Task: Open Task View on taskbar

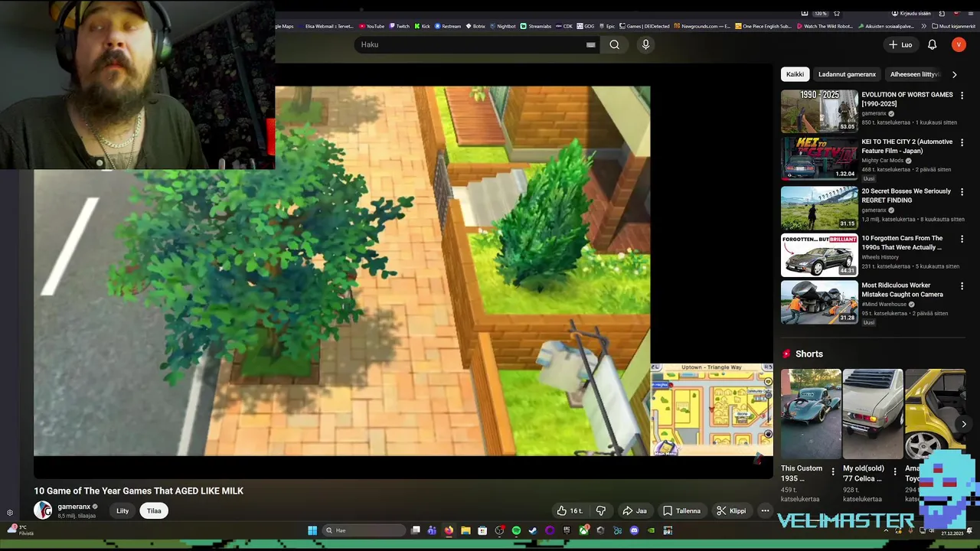Action: [x=416, y=530]
